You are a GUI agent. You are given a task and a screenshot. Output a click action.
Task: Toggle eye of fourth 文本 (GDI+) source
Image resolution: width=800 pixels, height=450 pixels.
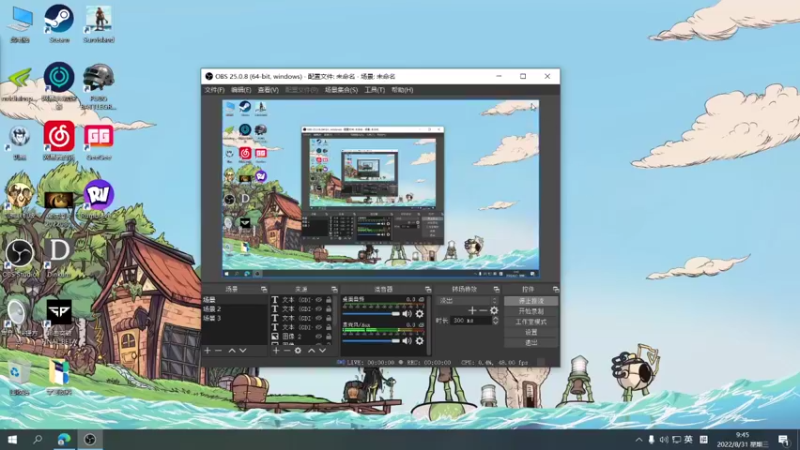pyautogui.click(x=318, y=327)
